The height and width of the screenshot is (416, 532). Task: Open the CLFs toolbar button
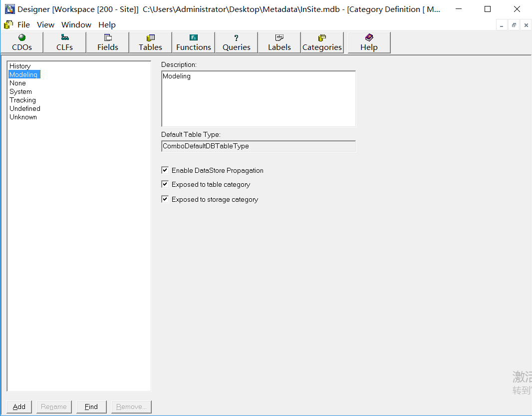(64, 42)
